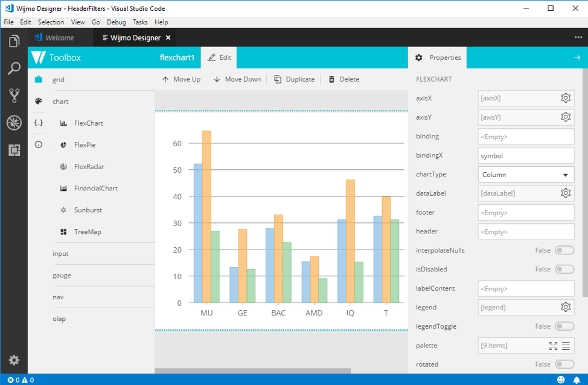Open the palette items list icon

566,346
